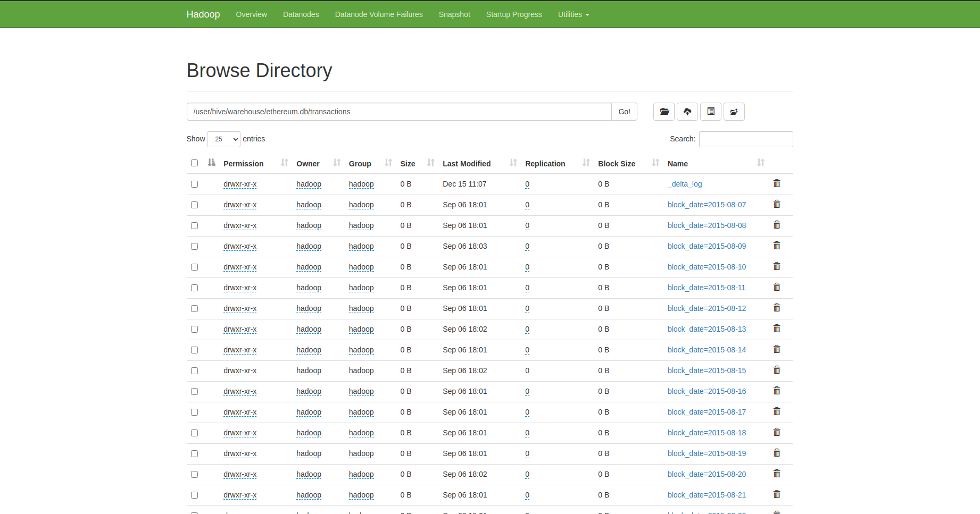The height and width of the screenshot is (514, 980).
Task: Sort by Block Size column sort arrows
Action: (x=655, y=163)
